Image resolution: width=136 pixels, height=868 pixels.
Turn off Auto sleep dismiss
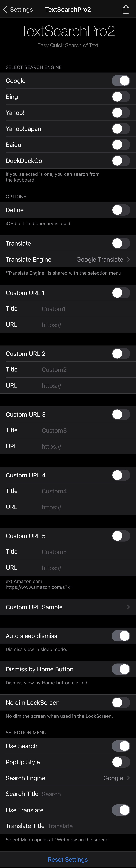tap(121, 636)
